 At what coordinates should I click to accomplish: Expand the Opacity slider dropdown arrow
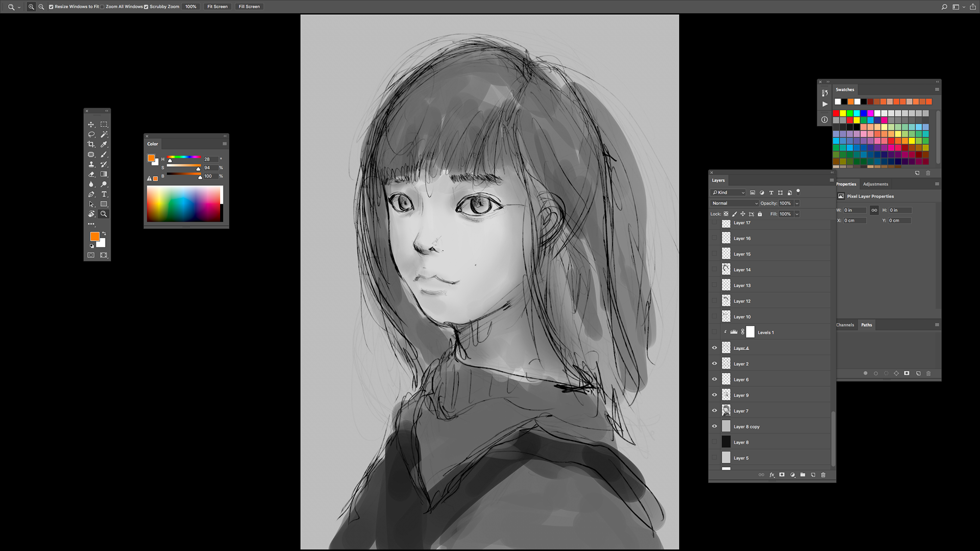pos(797,203)
